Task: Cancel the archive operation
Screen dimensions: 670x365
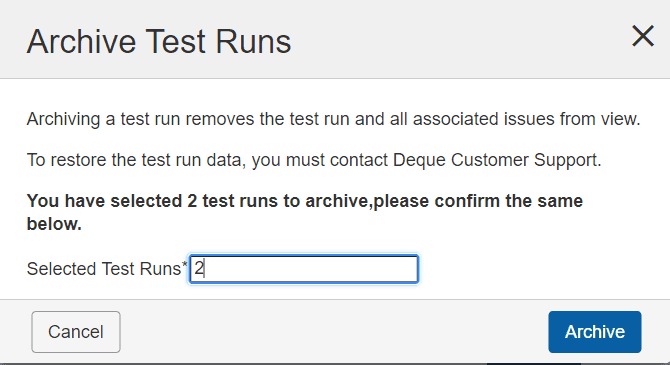Action: pos(76,332)
